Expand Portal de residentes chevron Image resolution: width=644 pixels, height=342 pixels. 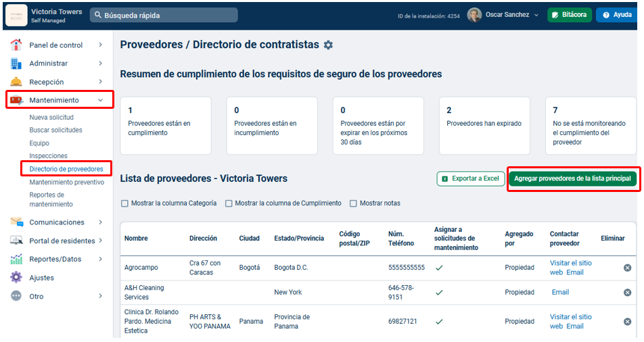pyautogui.click(x=101, y=241)
